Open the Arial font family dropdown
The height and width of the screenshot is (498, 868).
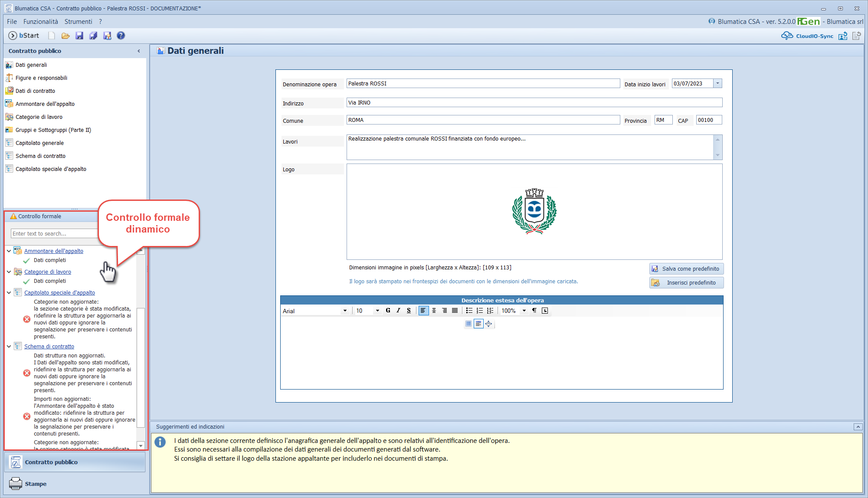(x=345, y=311)
